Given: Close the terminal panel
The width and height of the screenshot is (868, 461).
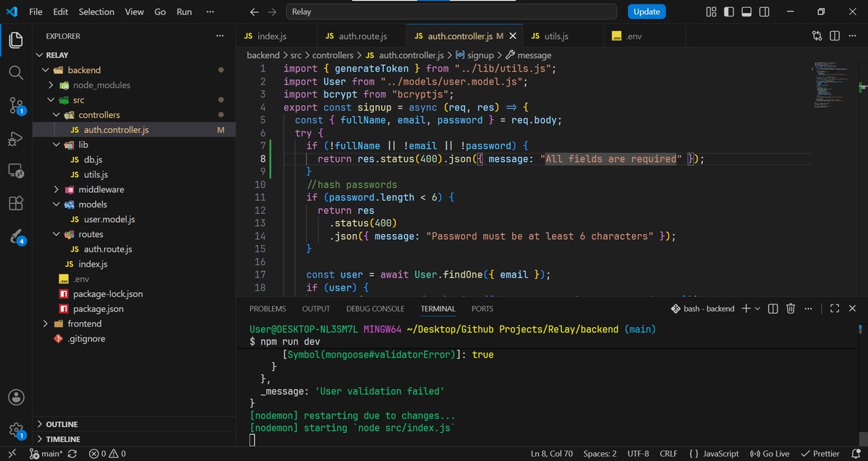Looking at the screenshot, I should pos(852,309).
